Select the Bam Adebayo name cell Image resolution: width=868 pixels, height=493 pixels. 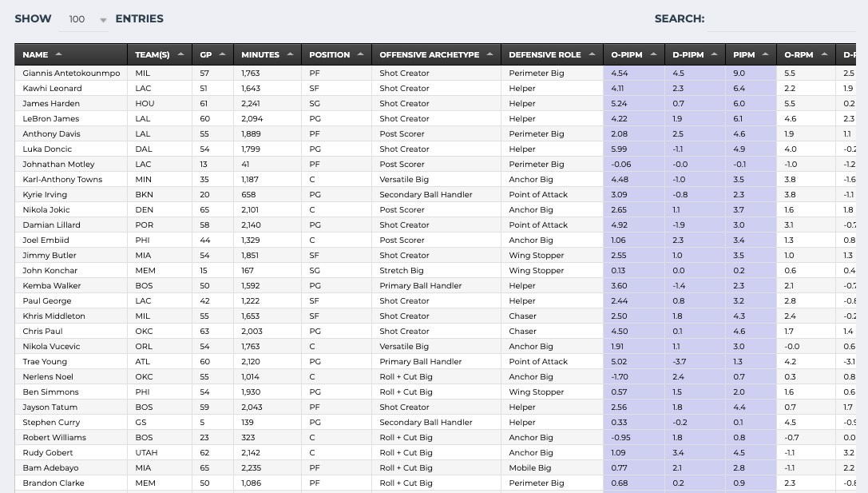71,467
